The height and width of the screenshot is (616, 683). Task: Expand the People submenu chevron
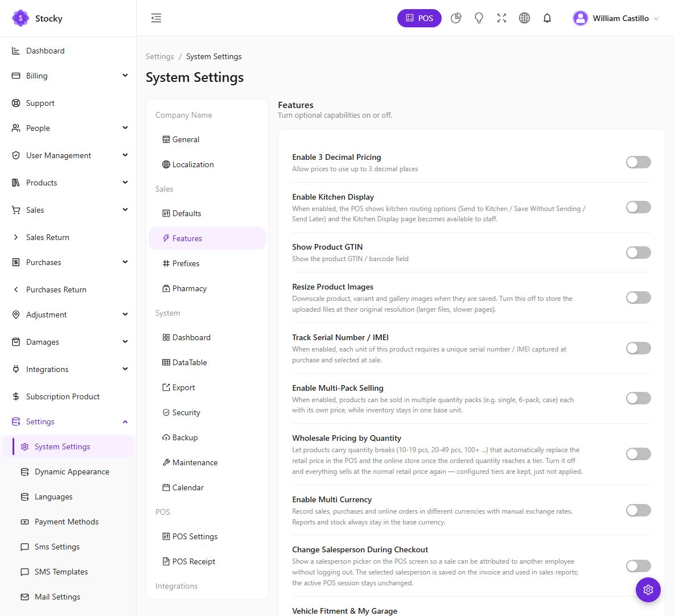(x=125, y=127)
